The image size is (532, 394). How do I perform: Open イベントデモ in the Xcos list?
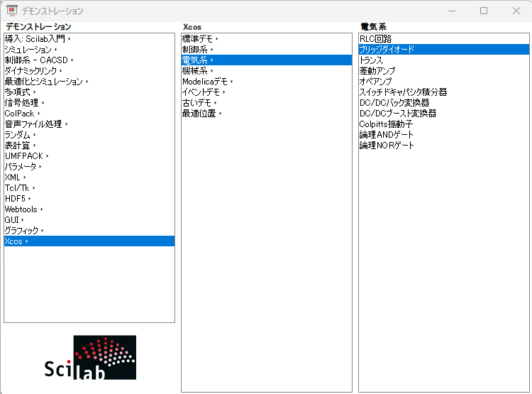267,92
